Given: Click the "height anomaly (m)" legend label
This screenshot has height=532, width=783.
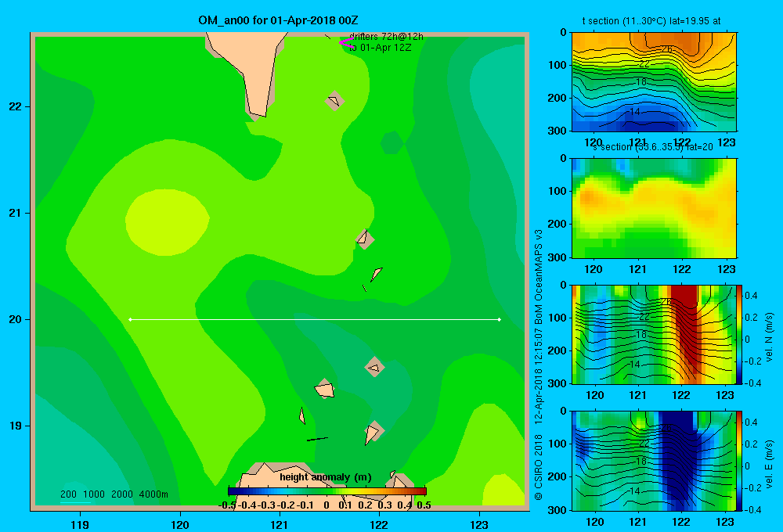Looking at the screenshot, I should tap(326, 477).
